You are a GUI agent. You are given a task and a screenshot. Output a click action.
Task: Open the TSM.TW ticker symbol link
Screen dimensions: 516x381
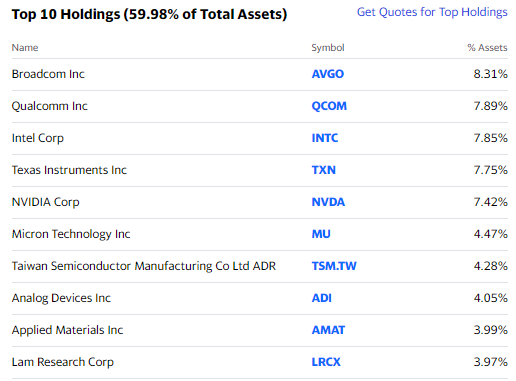(334, 266)
